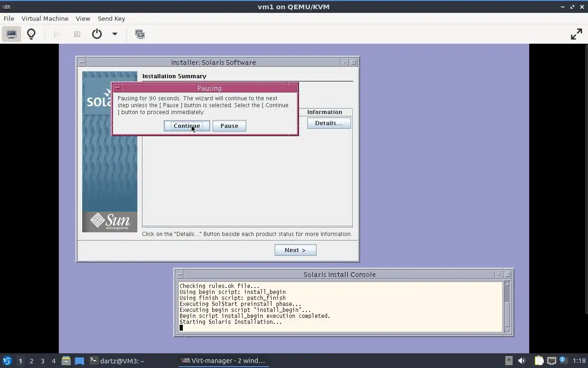Switch viewer to fullscreen mode
588x368 pixels.
tap(576, 34)
